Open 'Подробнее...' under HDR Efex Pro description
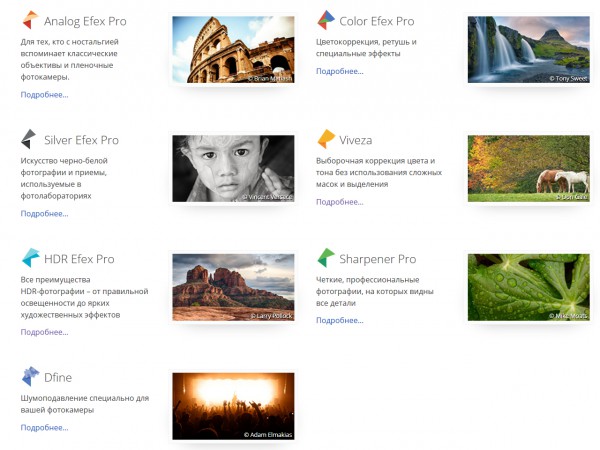 tap(44, 333)
